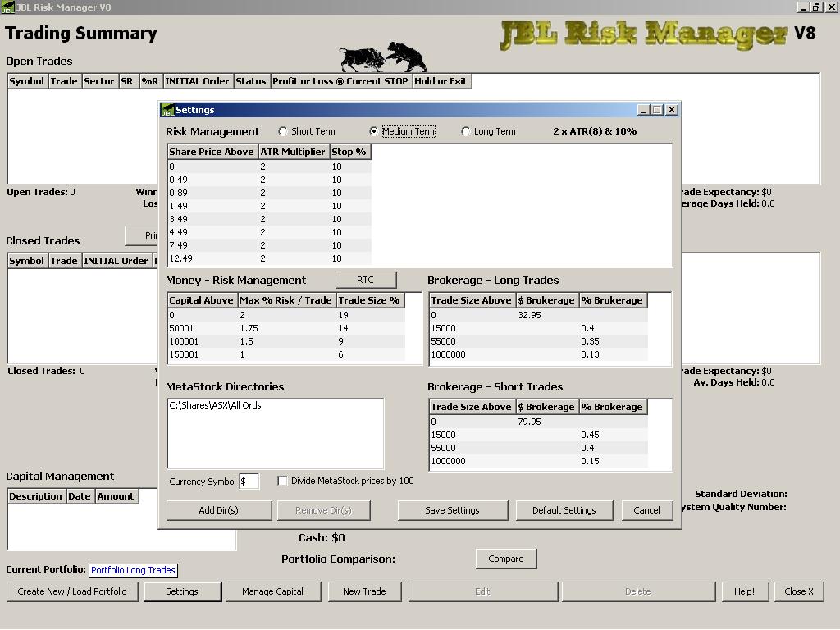The image size is (840, 630).
Task: Click the 32.95 long brokerage value
Action: click(529, 315)
